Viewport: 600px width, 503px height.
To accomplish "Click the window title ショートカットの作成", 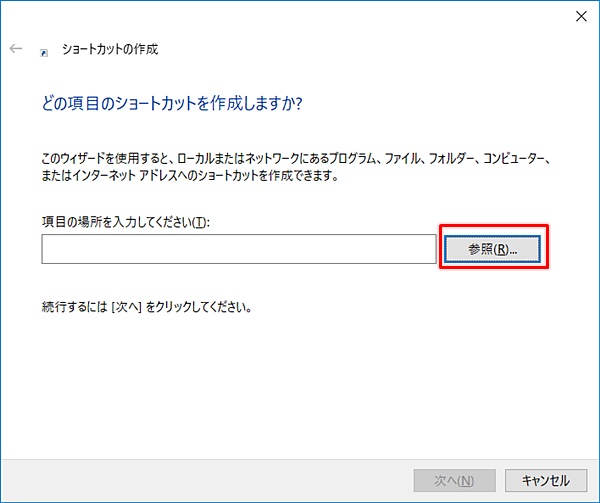I will (x=110, y=49).
